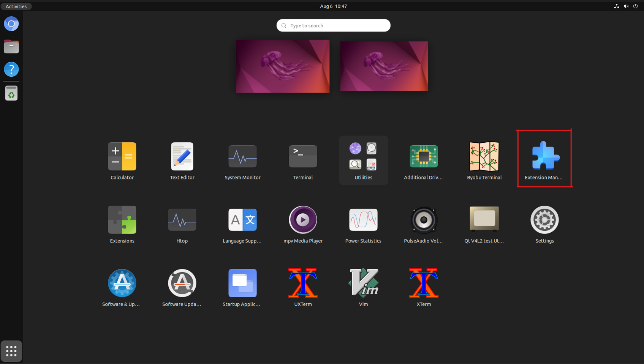Launch UXTerm

pyautogui.click(x=303, y=287)
